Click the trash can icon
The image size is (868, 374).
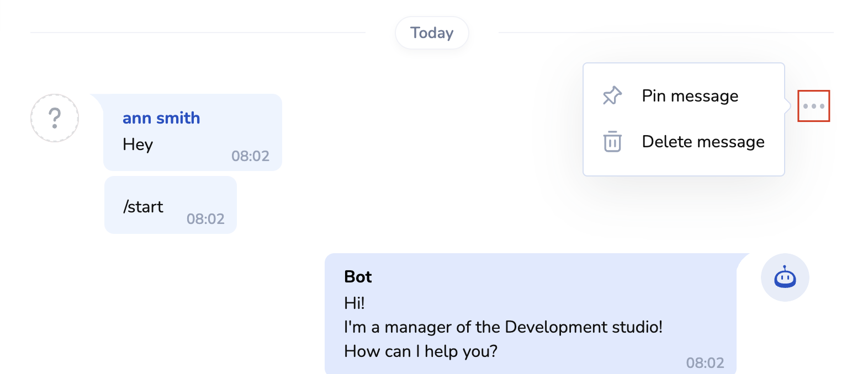click(x=612, y=141)
